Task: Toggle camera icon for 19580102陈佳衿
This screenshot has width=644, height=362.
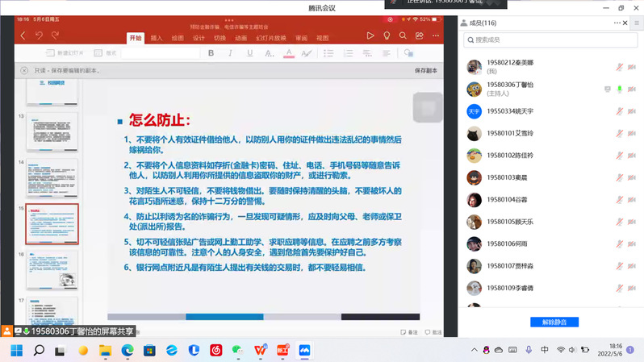Action: click(x=632, y=156)
